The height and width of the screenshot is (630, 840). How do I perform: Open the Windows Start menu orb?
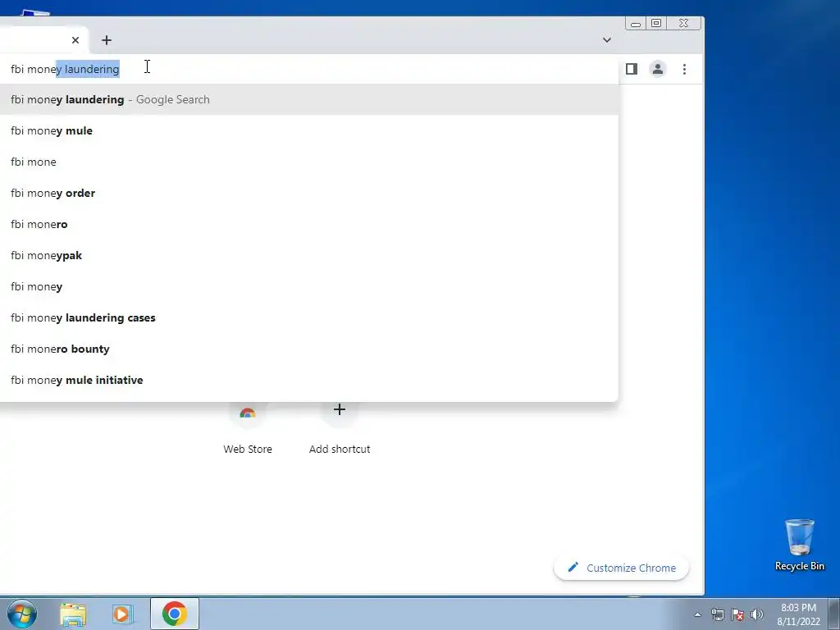(21, 614)
